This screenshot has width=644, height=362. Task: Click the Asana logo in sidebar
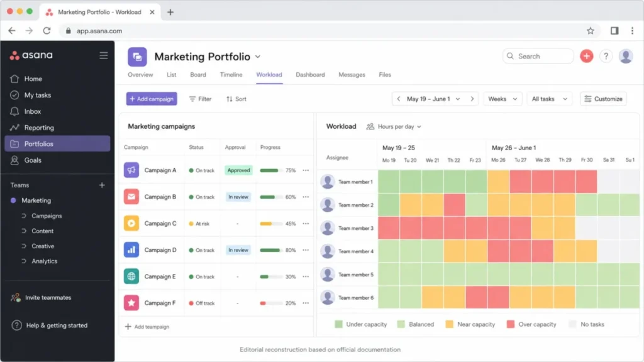tap(31, 55)
